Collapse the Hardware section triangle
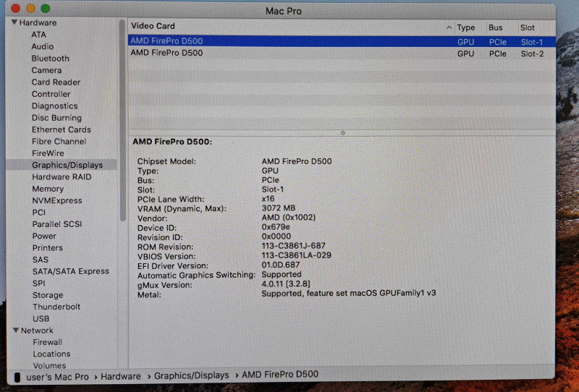 pyautogui.click(x=14, y=22)
